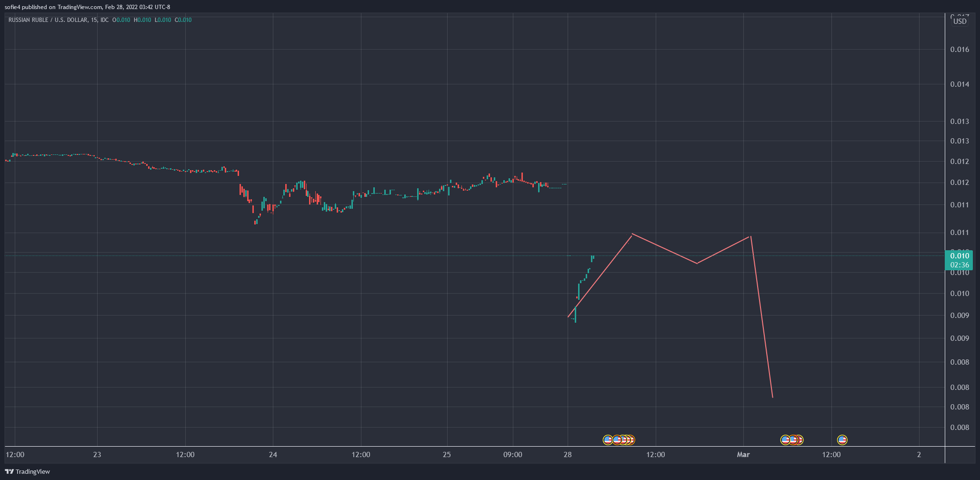
Task: Click the 2 date label on the time axis
Action: tap(919, 455)
